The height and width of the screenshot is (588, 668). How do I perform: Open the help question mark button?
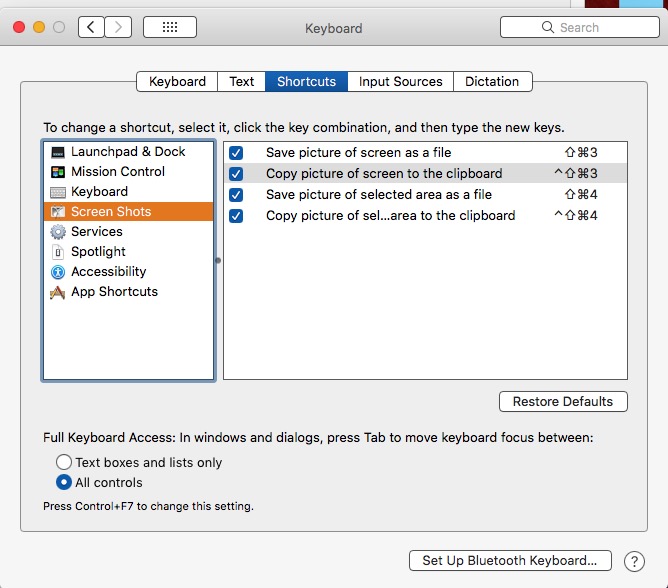634,562
